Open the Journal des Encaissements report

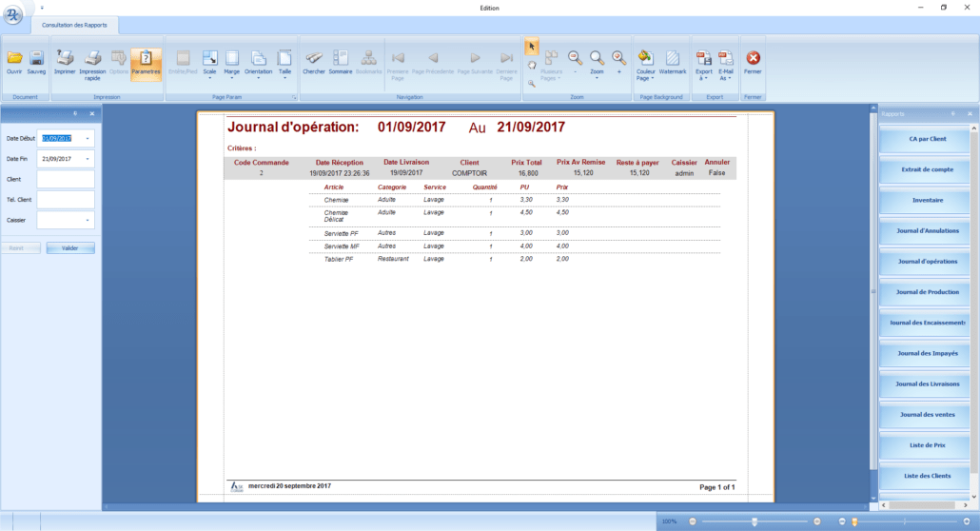click(x=927, y=323)
